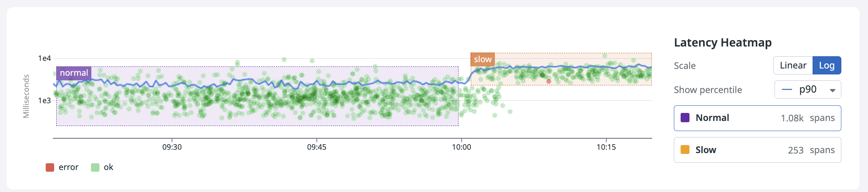Click the percentile dropdown caret arrow
Viewport: 868px width, 192px height.
point(832,90)
